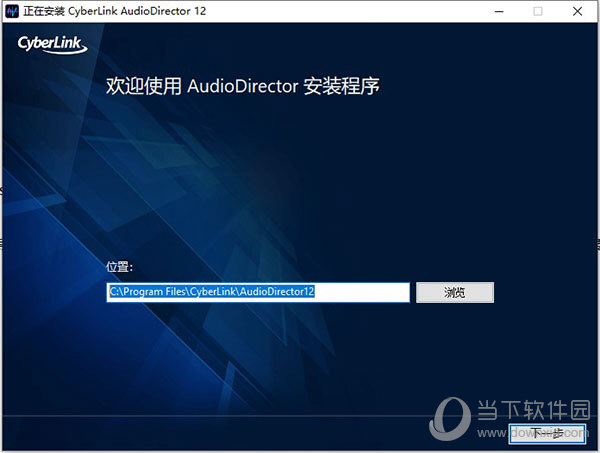Click the 欢迎使用 AudioDirector 安装程序 heading
Image resolution: width=600 pixels, height=453 pixels.
(243, 86)
